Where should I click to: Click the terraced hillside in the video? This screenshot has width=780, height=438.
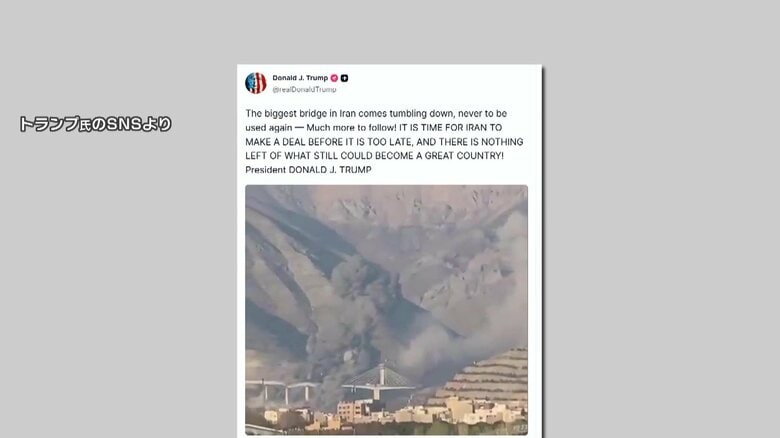[x=488, y=376]
